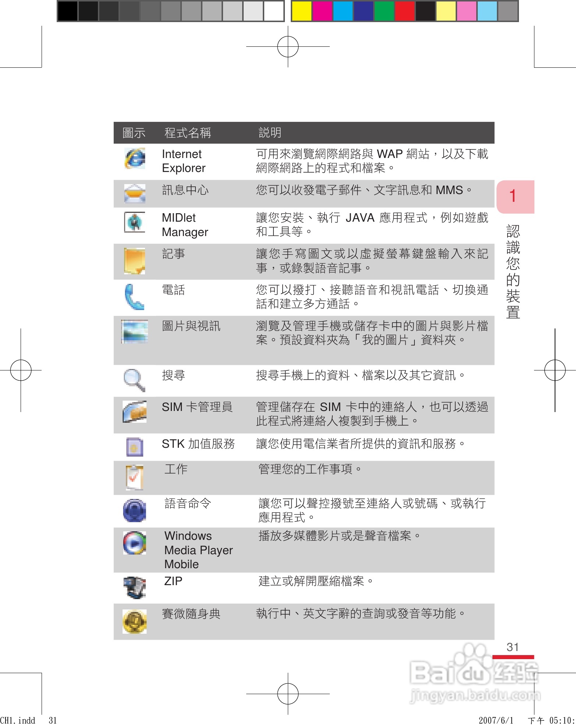Click the '說明' column header
This screenshot has height=728, width=576.
[x=270, y=133]
